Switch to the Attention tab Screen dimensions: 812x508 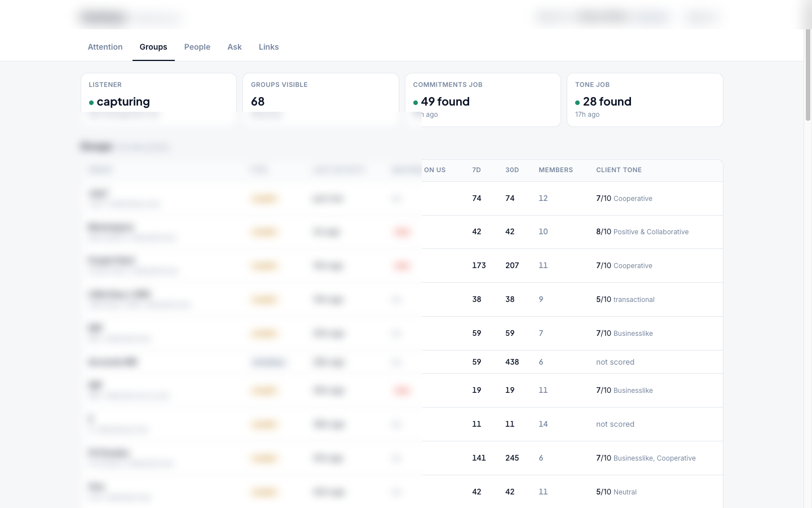105,47
